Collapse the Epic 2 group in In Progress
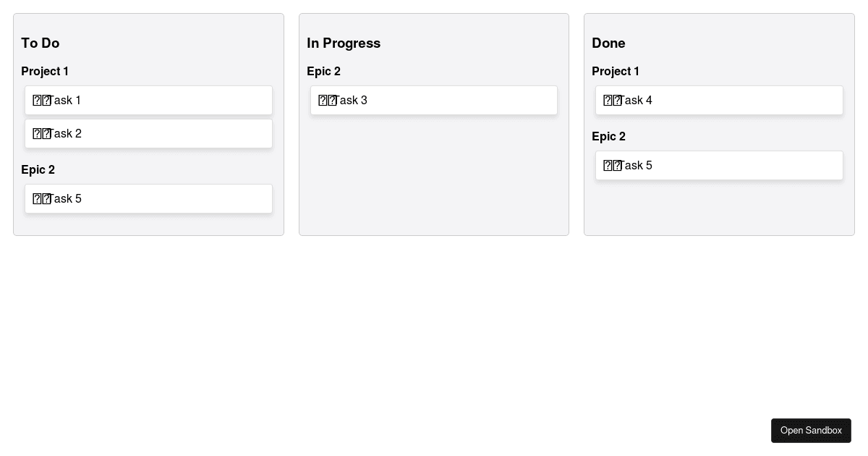 point(324,72)
